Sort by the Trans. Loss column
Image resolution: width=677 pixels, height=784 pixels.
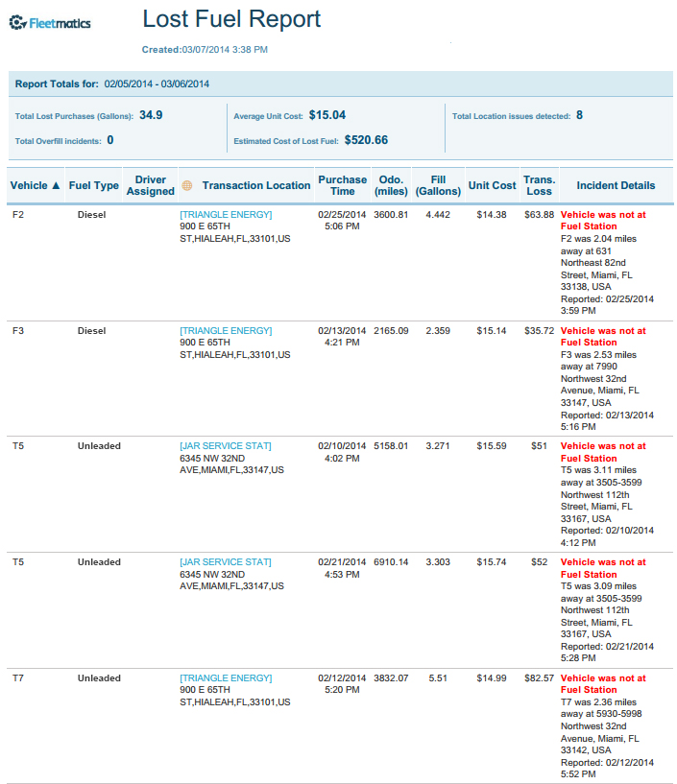pyautogui.click(x=539, y=185)
